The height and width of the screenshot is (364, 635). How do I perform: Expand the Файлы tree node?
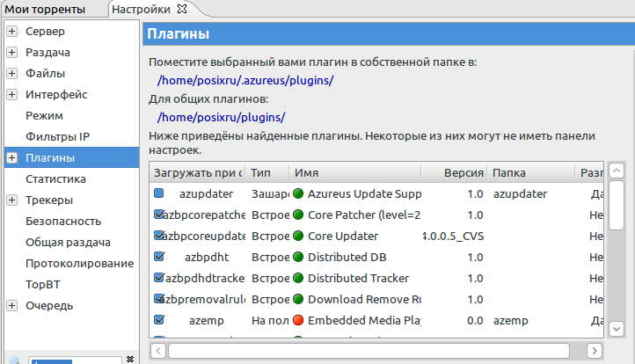click(12, 73)
